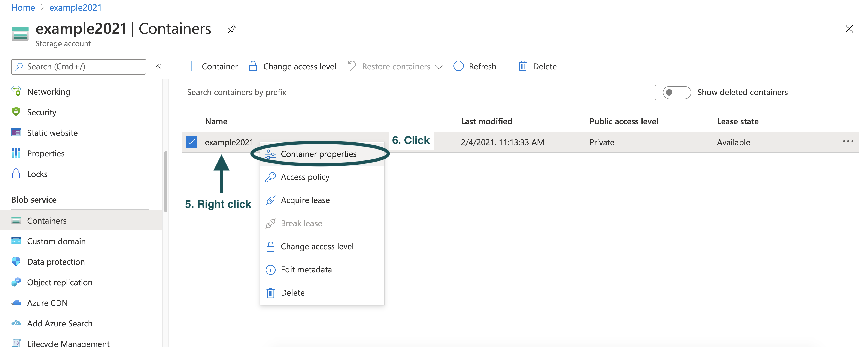Screen dimensions: 868x347
Task: Click the Search (Cmd+/) sidebar field
Action: [79, 67]
